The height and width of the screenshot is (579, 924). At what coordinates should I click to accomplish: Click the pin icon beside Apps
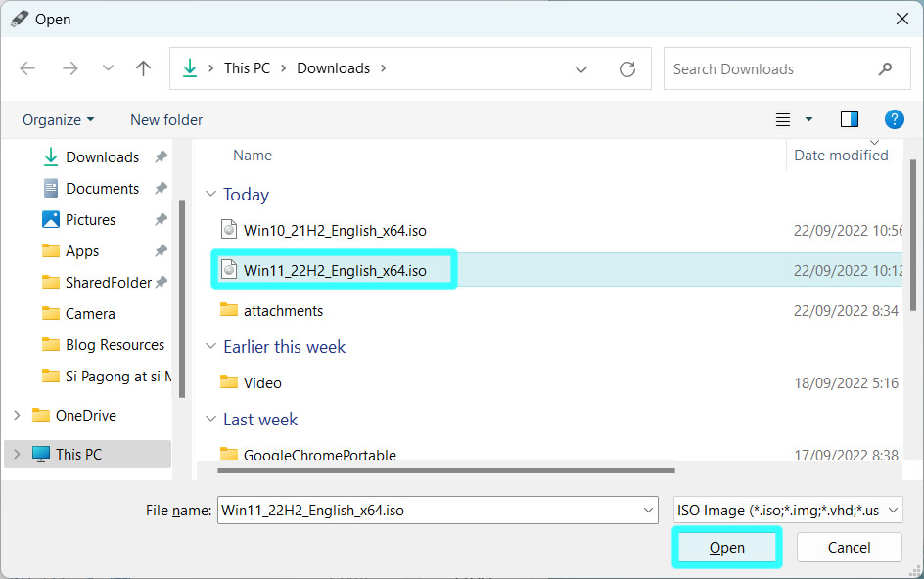[x=161, y=251]
